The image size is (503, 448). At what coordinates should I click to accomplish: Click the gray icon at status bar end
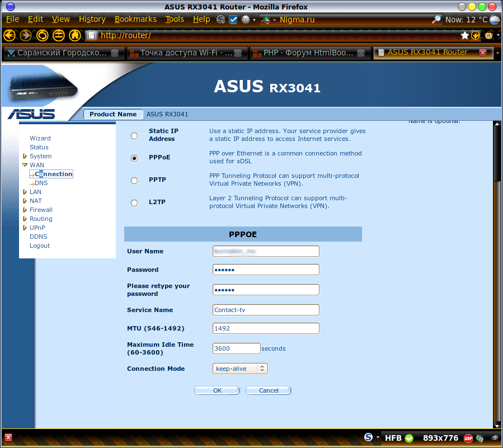coord(495,438)
